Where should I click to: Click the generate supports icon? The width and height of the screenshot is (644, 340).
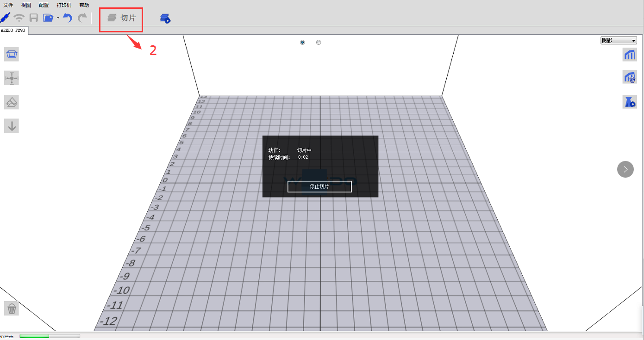click(x=630, y=54)
